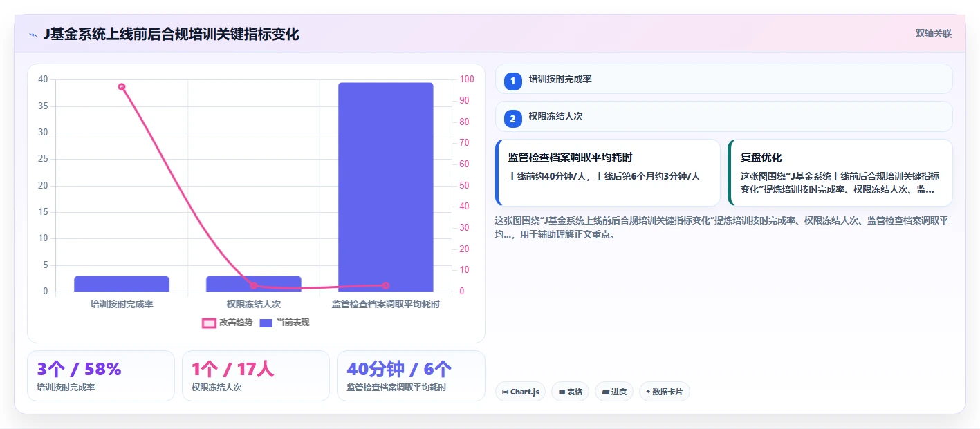Click the 3个 / 58% stat card
Viewport: 980px width, 429px height.
(101, 376)
